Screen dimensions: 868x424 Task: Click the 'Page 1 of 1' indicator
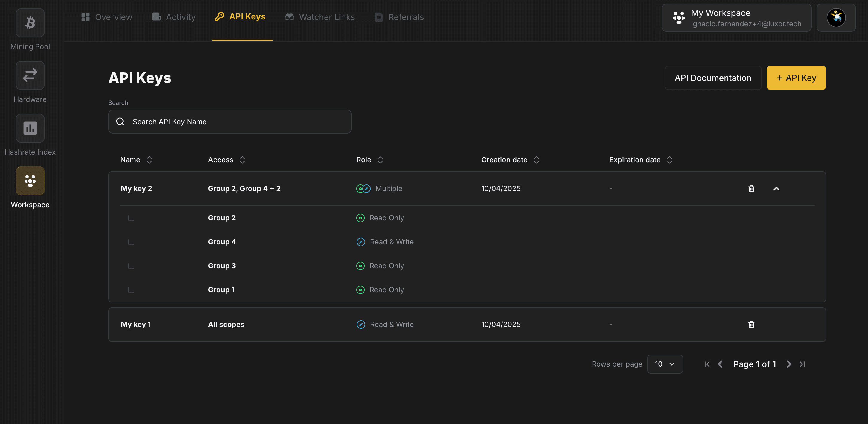754,364
